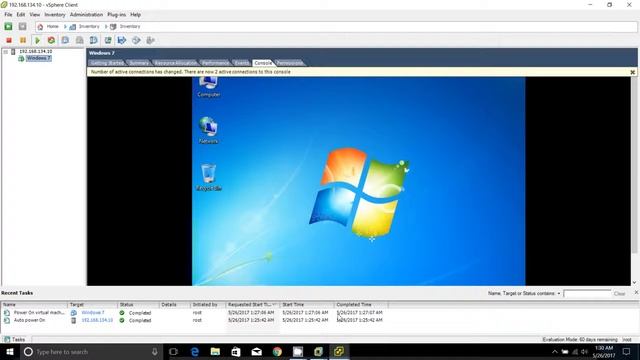Revert to current snapshot toolbar icon
This screenshot has height=360, width=640.
coord(80,40)
